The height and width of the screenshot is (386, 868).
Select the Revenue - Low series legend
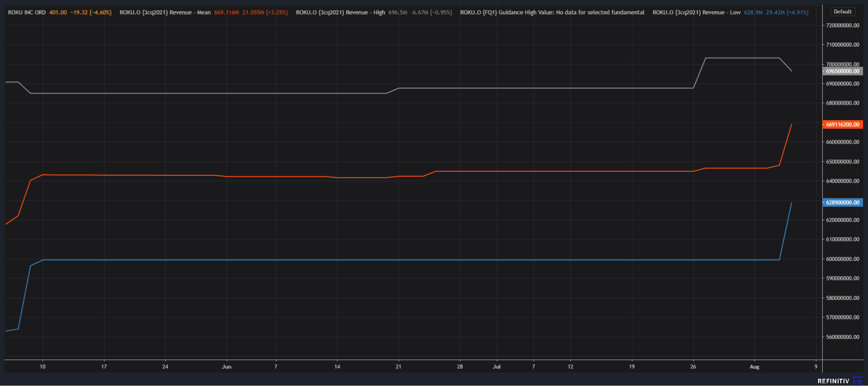697,13
